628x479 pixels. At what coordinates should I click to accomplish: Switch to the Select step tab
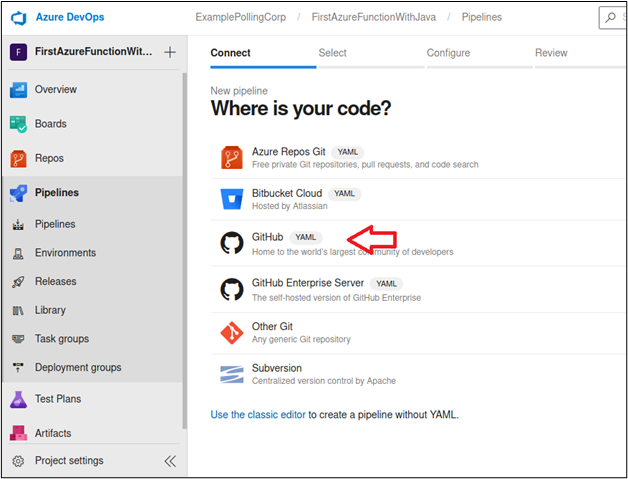pyautogui.click(x=332, y=53)
